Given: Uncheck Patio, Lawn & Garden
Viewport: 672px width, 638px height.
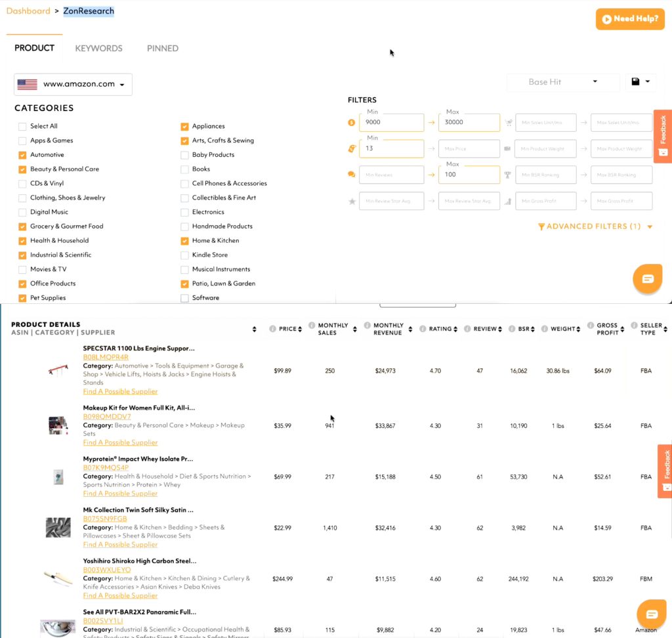Looking at the screenshot, I should coord(184,284).
